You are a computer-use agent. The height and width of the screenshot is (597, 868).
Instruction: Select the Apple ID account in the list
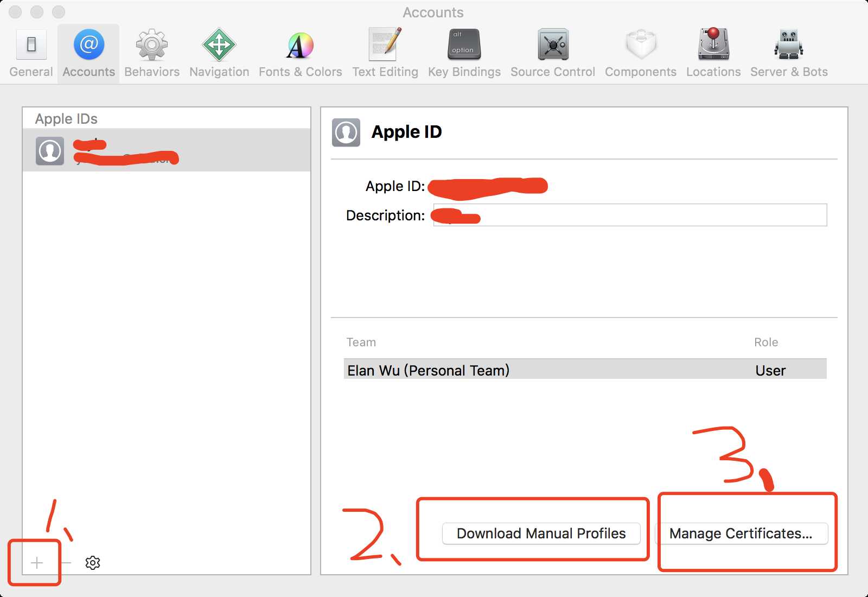tap(167, 150)
